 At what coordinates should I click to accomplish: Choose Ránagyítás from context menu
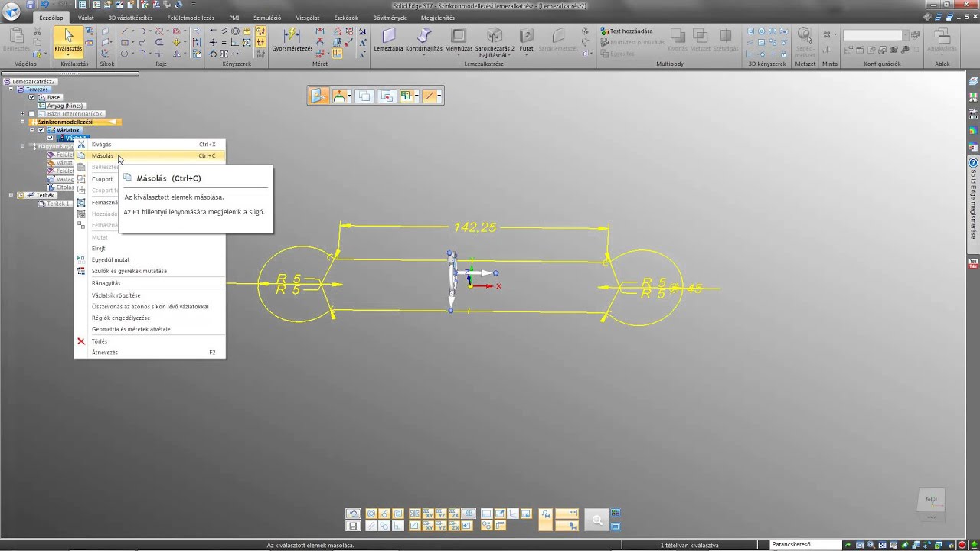click(x=150, y=283)
